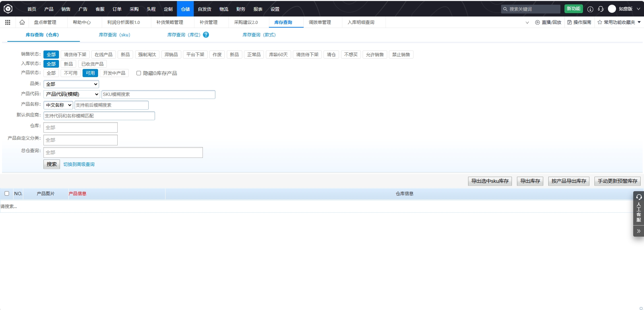This screenshot has height=310, width=644.
Task: Focus the SKU模糊搜索 input
Action: coord(158,94)
